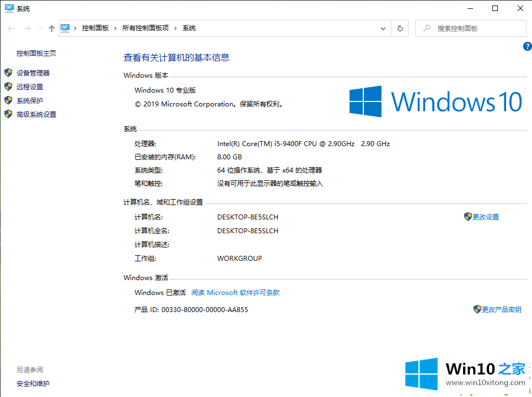Image resolution: width=532 pixels, height=397 pixels.
Task: Select the 所有控制面板项 breadcrumb
Action: (146, 28)
